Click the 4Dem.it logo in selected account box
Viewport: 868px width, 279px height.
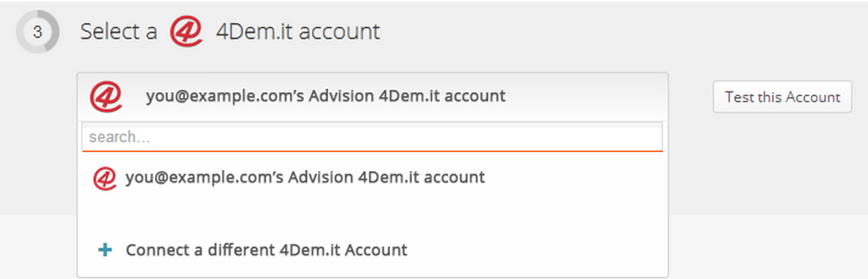[x=106, y=96]
